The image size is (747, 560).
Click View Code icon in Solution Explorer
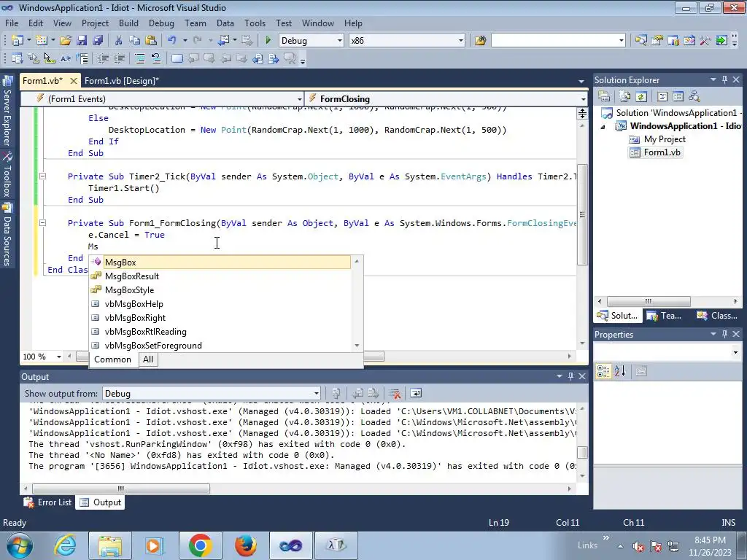coord(662,97)
